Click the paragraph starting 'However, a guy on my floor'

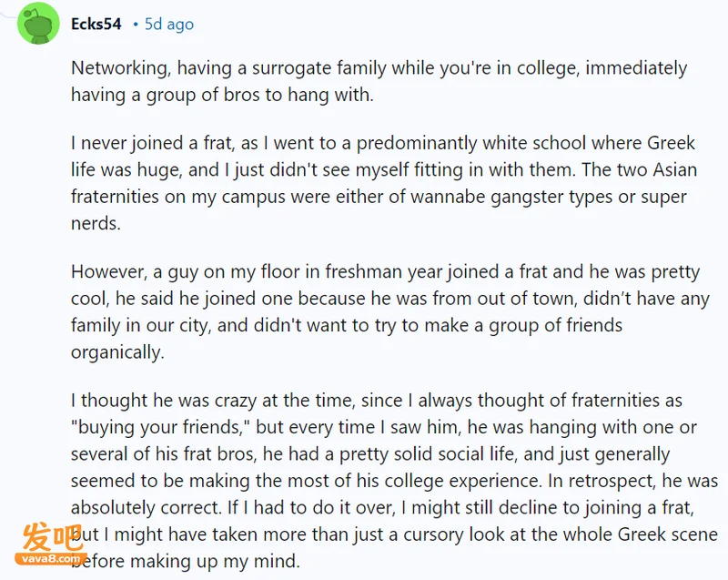pyautogui.click(x=390, y=311)
